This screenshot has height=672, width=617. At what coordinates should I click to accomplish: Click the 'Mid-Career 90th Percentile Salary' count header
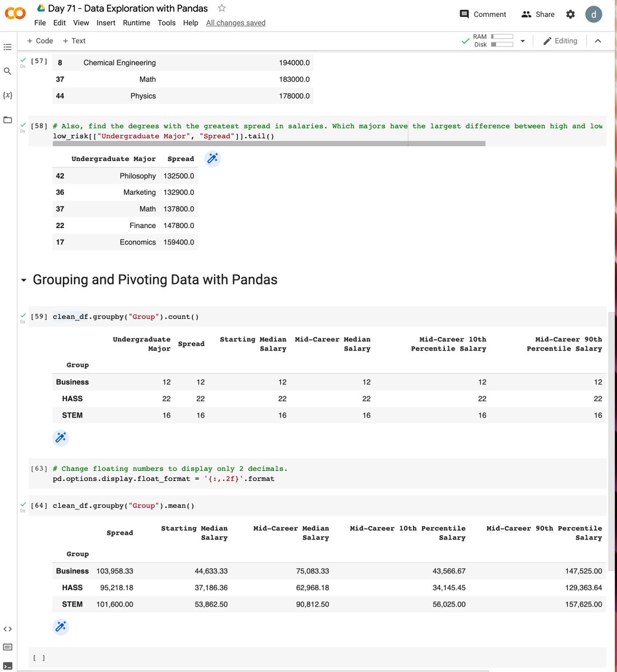564,344
